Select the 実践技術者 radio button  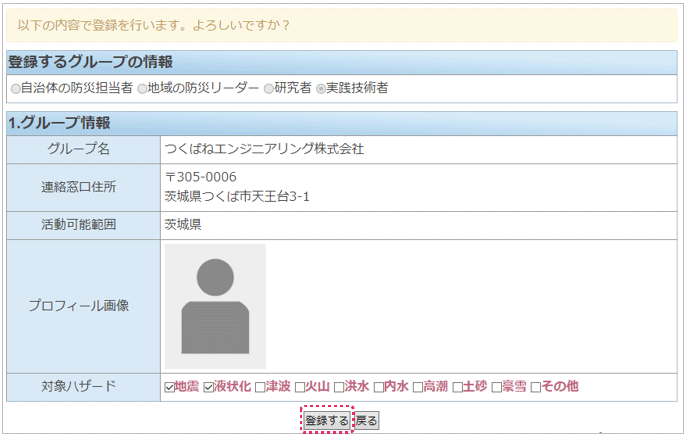[x=321, y=88]
